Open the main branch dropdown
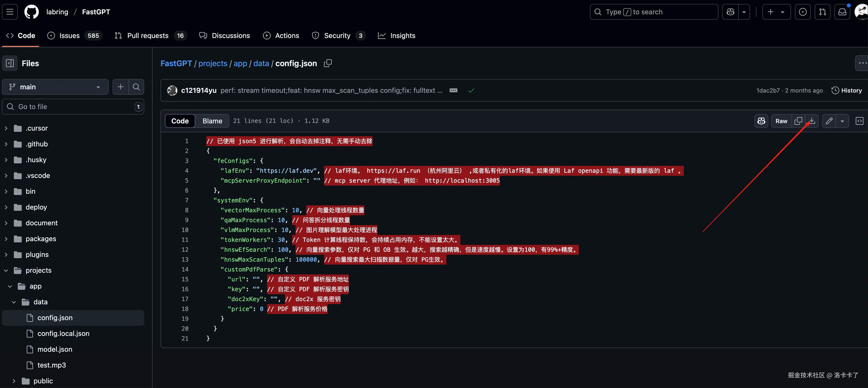This screenshot has height=388, width=868. pyautogui.click(x=55, y=87)
